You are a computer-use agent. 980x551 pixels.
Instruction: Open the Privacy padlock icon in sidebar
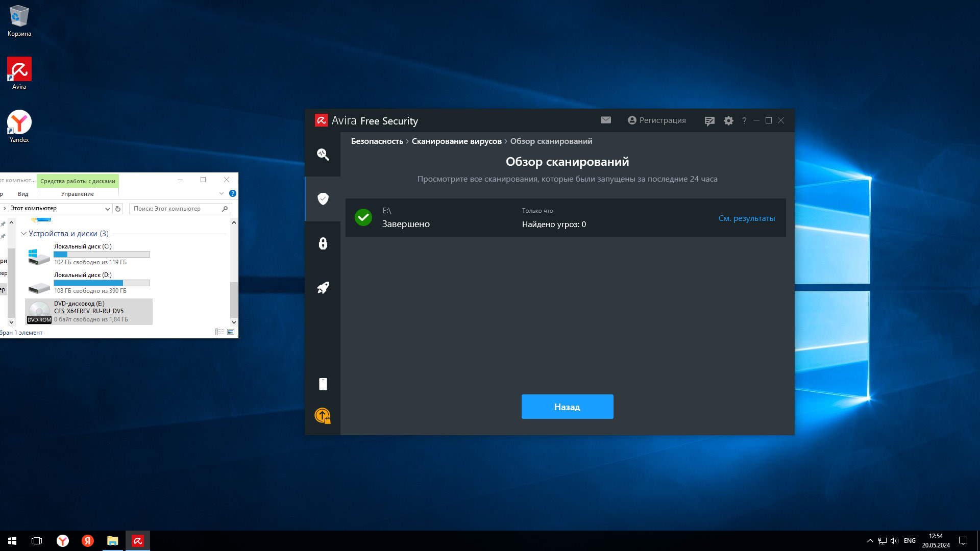(323, 243)
